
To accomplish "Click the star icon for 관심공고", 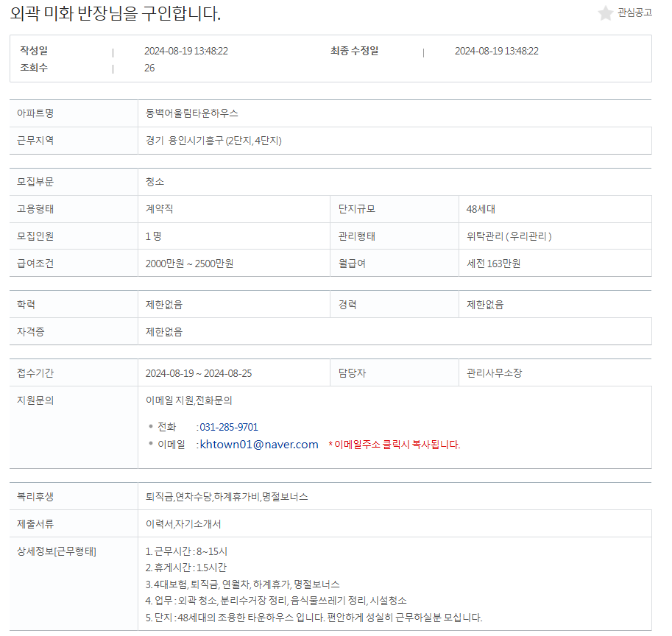I will (605, 13).
